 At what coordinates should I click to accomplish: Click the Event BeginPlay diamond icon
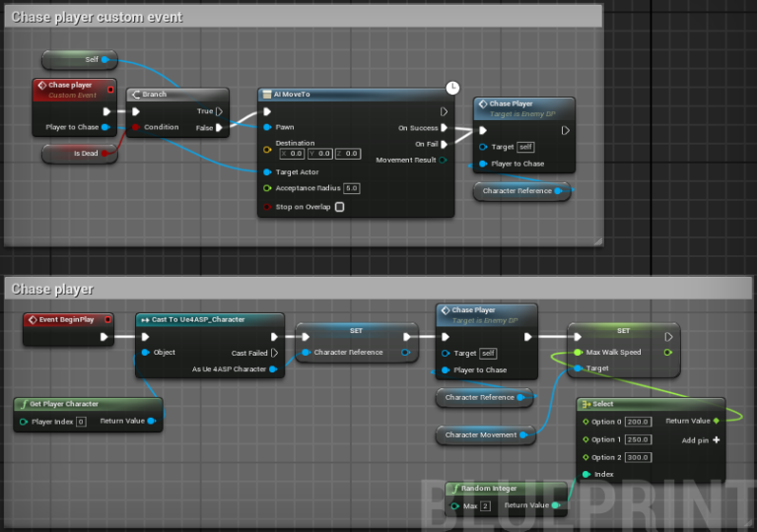pos(31,319)
